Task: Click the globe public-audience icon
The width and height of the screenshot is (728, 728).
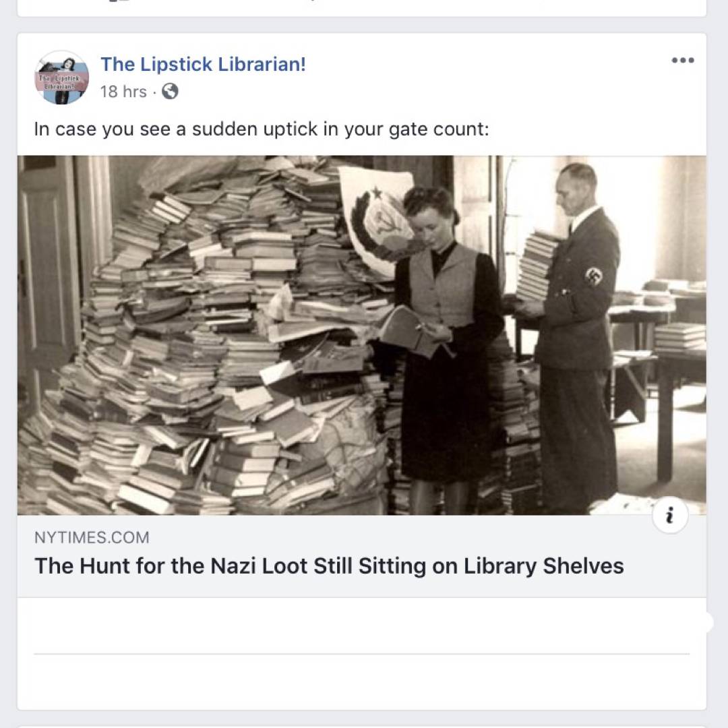Action: point(169,92)
